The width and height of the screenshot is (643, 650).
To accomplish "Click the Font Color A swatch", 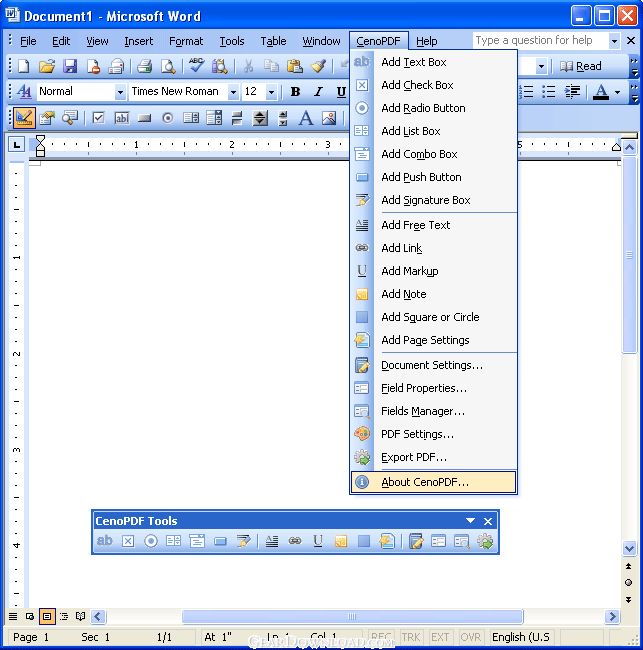I will [x=601, y=92].
